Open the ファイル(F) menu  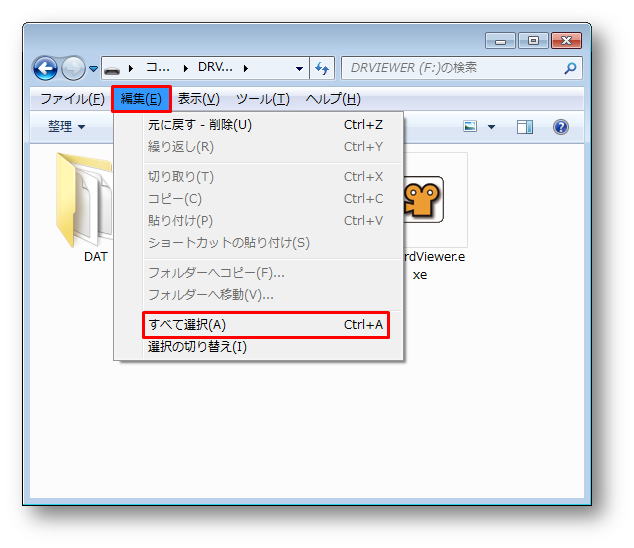click(72, 99)
